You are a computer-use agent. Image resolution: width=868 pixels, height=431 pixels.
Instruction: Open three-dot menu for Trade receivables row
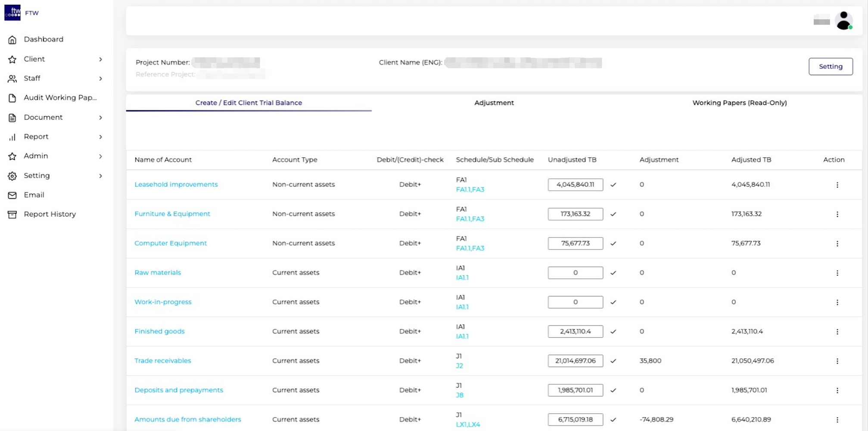837,361
